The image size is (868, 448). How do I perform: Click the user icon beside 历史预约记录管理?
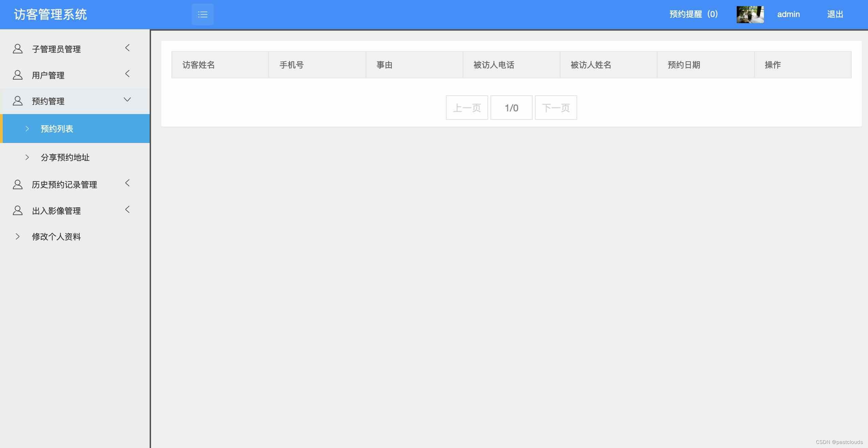click(18, 185)
